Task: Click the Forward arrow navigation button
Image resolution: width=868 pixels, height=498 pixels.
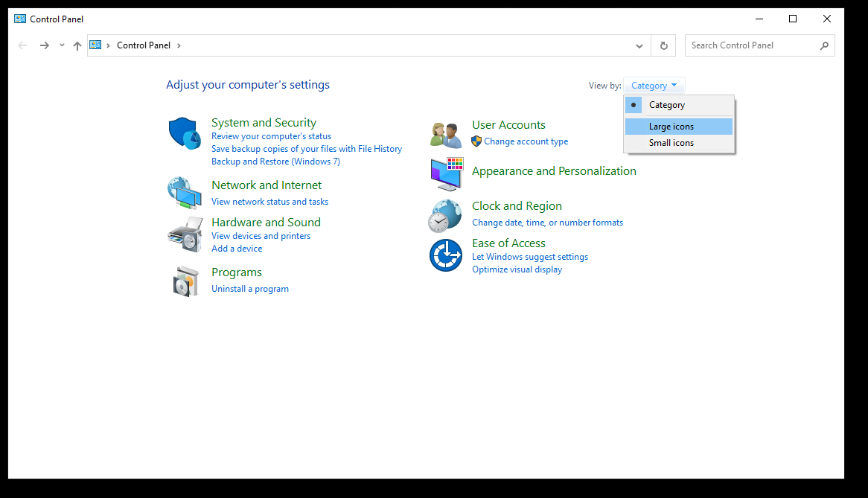Action: [44, 45]
